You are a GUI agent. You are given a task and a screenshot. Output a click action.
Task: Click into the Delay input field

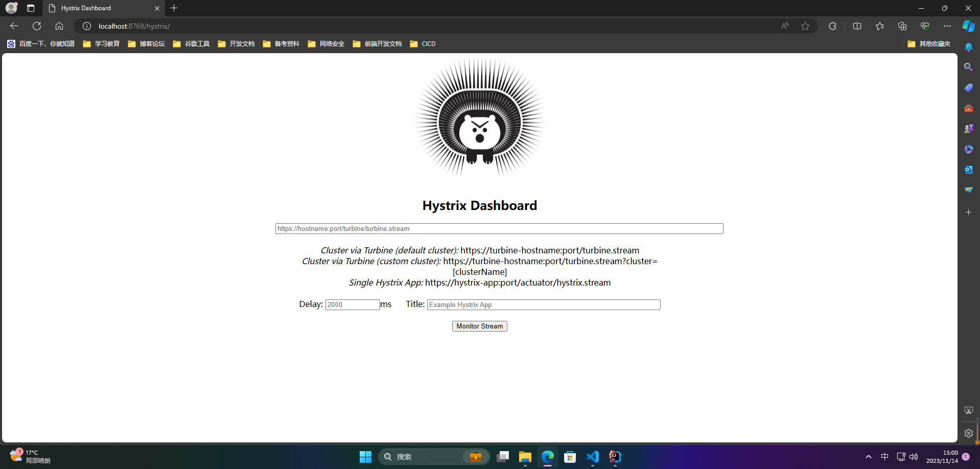[x=353, y=304]
